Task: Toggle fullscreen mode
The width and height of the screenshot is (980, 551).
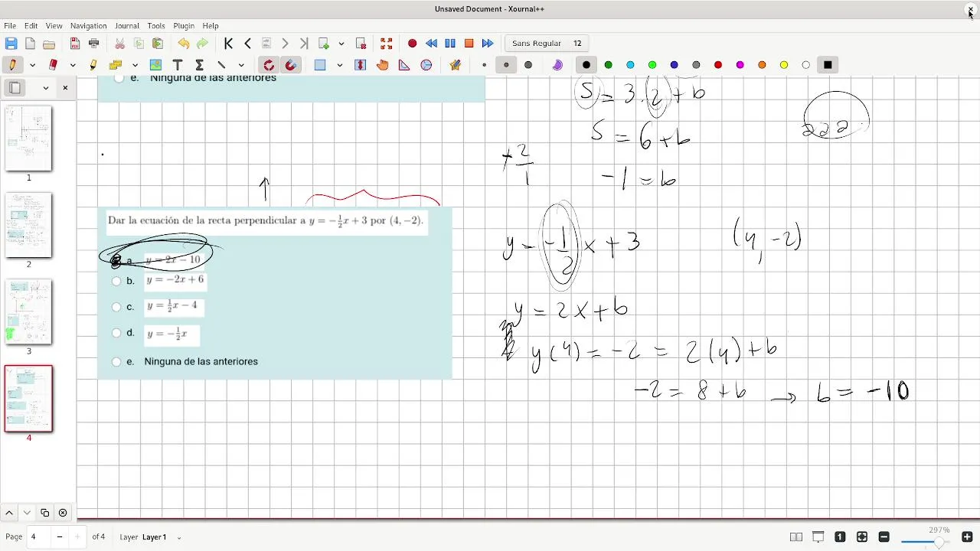Action: pyautogui.click(x=386, y=44)
